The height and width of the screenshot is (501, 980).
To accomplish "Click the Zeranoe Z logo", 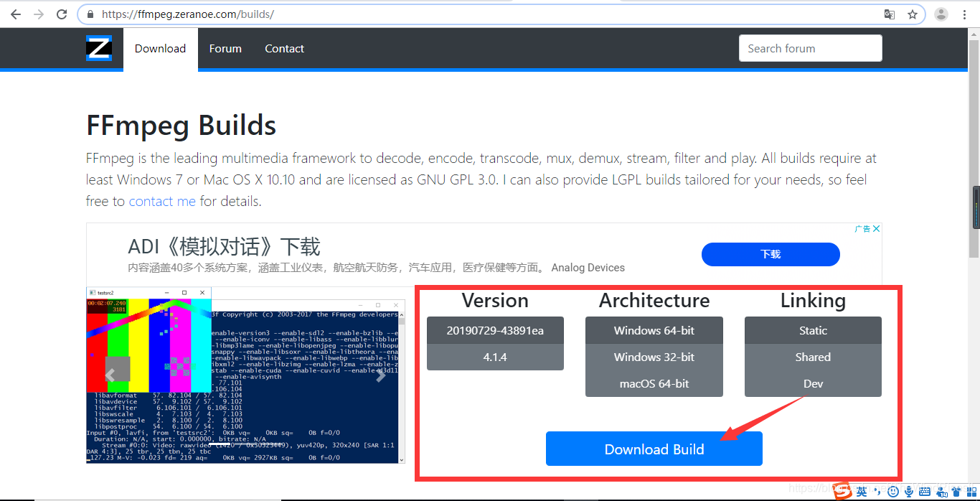I will tap(99, 48).
